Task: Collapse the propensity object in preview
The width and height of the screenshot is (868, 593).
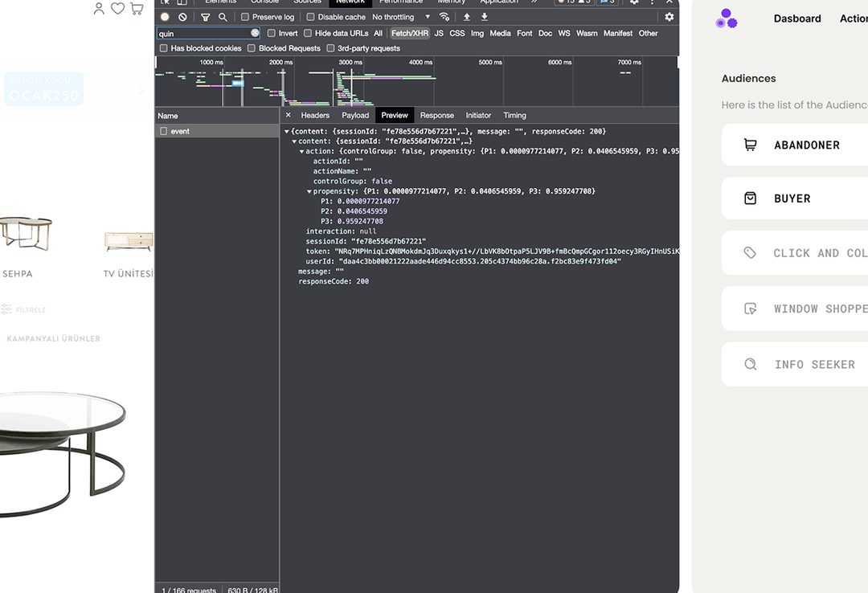Action: [x=309, y=191]
